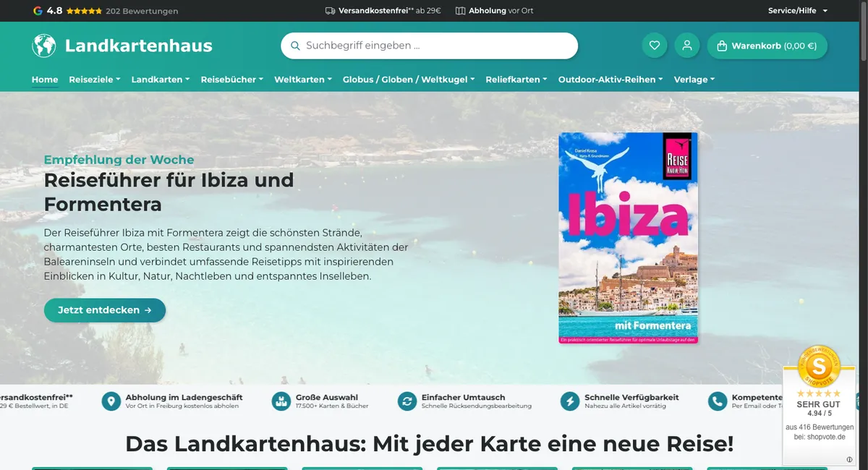The width and height of the screenshot is (868, 470).
Task: Click into the Suchbegriff eingeben search field
Action: (x=429, y=46)
